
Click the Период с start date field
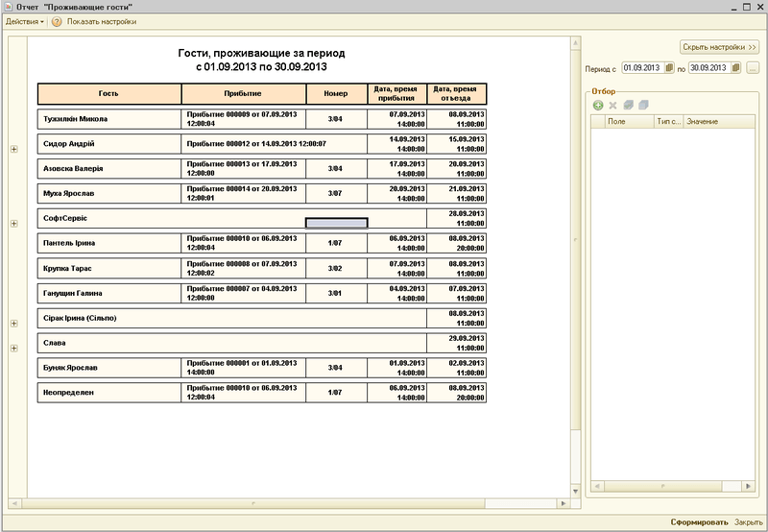pos(641,69)
